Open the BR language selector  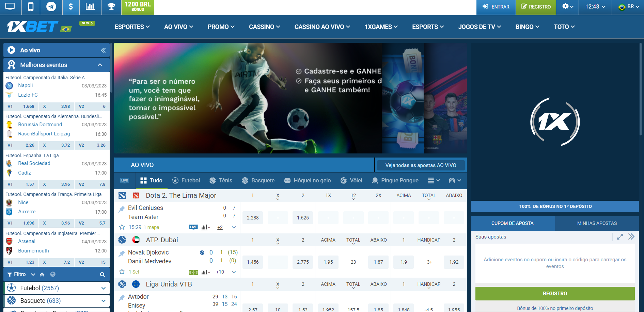coord(629,7)
